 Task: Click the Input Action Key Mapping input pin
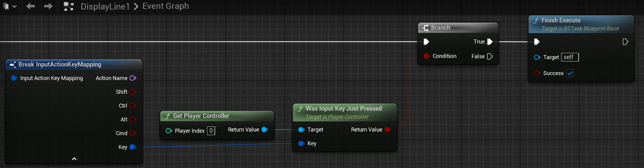coord(14,78)
